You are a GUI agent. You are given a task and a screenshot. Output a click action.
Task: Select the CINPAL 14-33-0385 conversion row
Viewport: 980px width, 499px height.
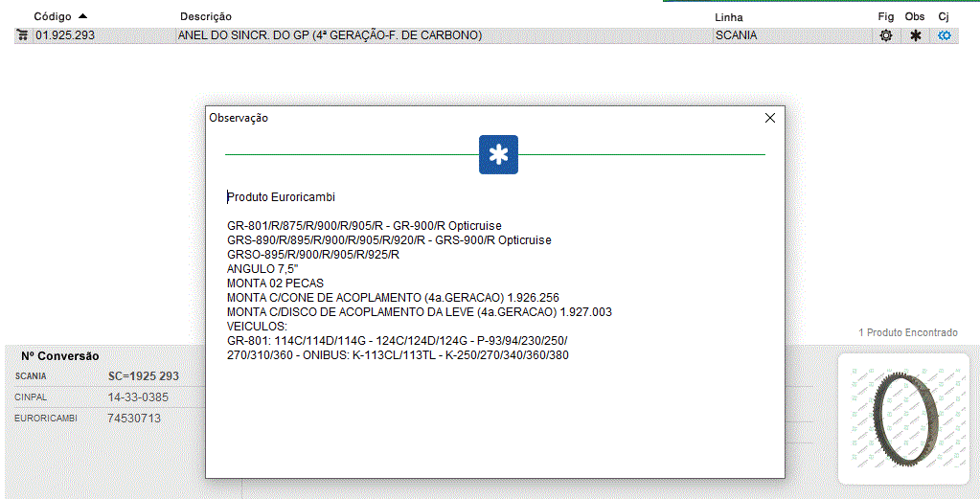click(x=105, y=397)
